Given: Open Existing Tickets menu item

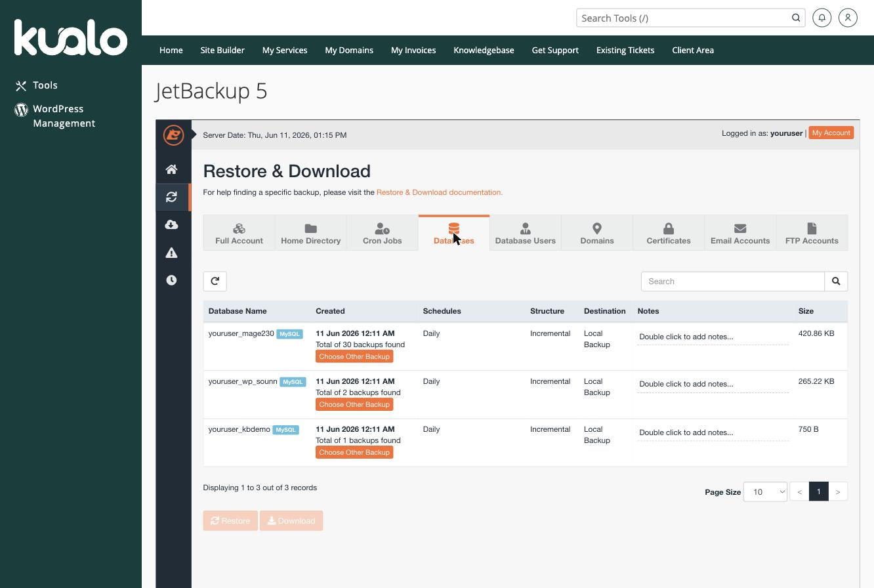Looking at the screenshot, I should pos(625,50).
